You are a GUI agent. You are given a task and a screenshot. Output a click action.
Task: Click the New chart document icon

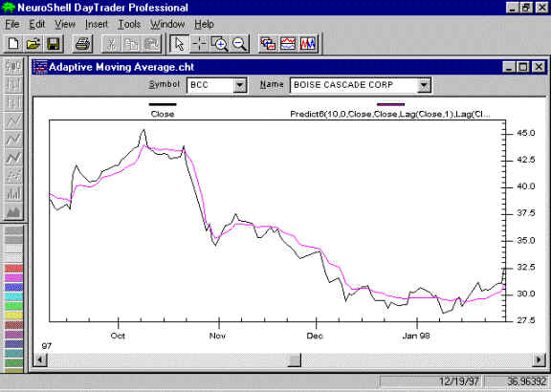pyautogui.click(x=13, y=44)
